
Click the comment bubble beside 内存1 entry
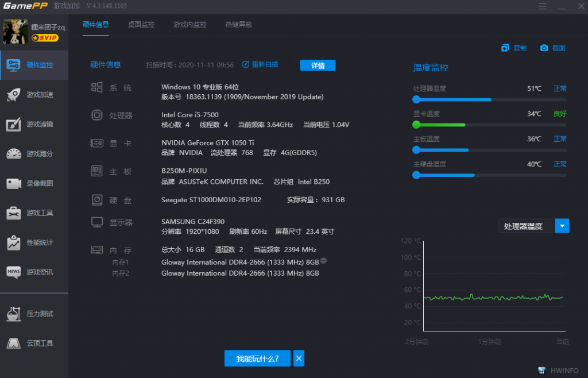[324, 261]
